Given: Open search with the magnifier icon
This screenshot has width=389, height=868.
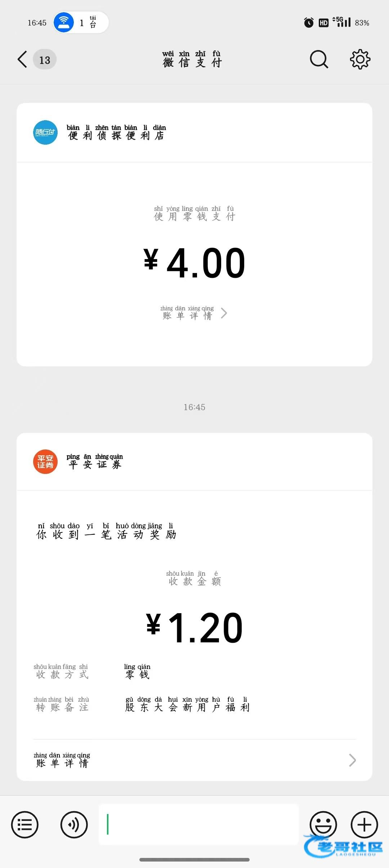Looking at the screenshot, I should tap(319, 59).
